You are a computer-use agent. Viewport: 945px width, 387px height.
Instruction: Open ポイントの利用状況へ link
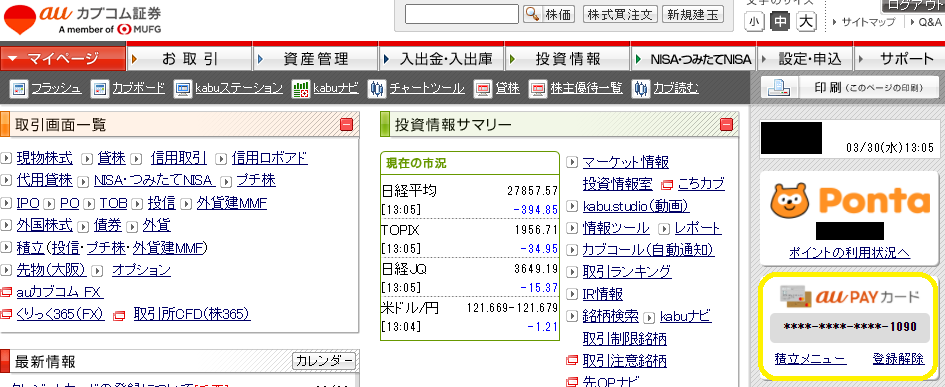849,253
